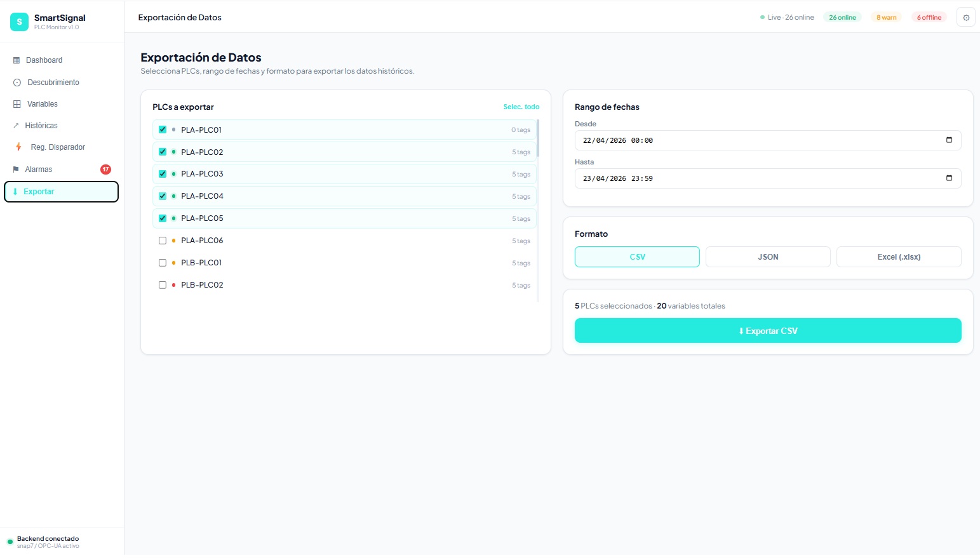Click the SmartSignal logo icon
This screenshot has height=558, width=980.
[19, 22]
